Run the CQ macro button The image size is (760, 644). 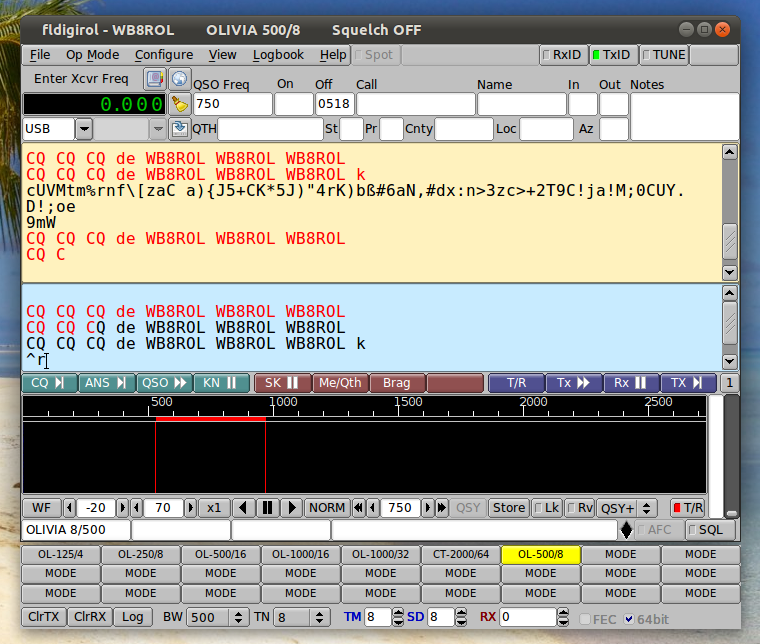49,383
